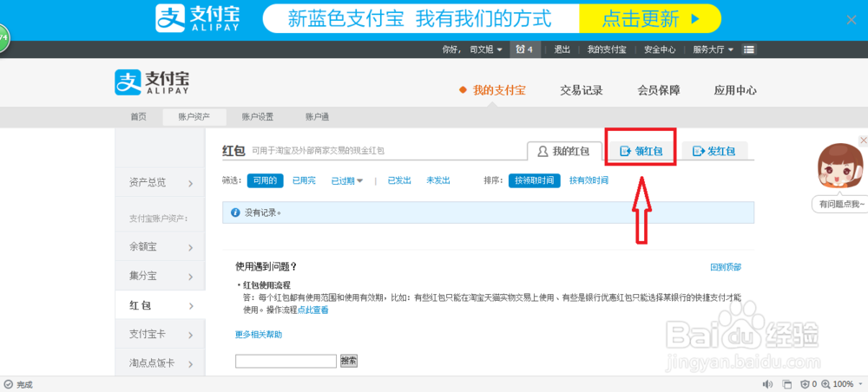The width and height of the screenshot is (868, 392).
Task: Select 红包 in the sidebar
Action: (160, 304)
